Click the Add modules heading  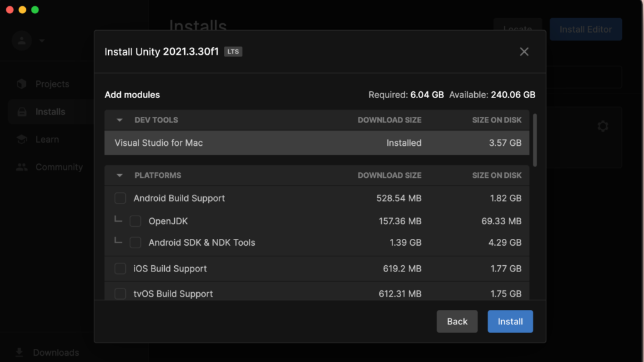(132, 95)
